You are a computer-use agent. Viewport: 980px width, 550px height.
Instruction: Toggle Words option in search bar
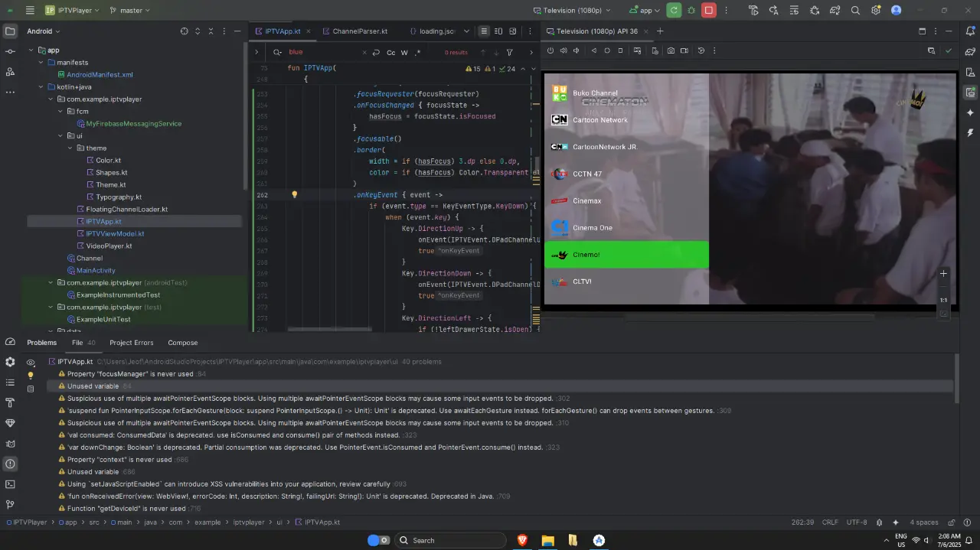point(404,52)
